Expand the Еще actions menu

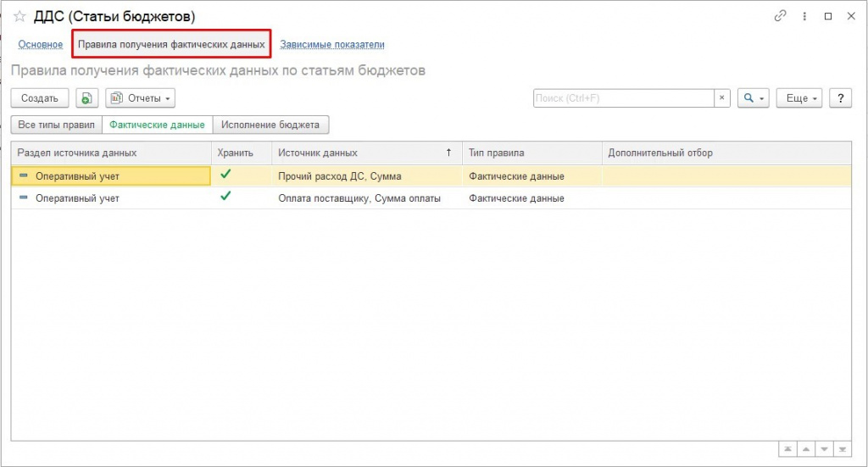coord(801,98)
